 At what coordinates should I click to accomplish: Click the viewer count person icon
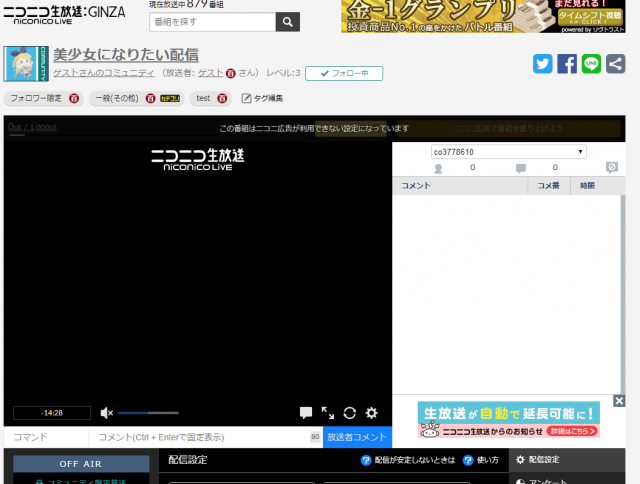(x=438, y=169)
